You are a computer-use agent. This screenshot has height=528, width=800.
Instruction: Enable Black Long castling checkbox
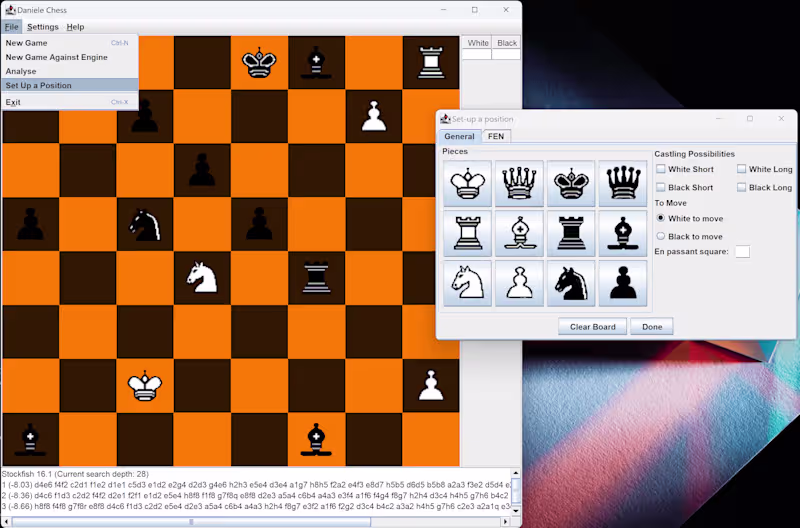tap(741, 187)
